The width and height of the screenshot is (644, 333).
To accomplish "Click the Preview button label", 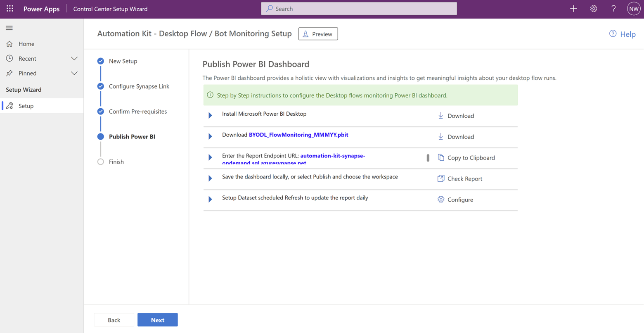I will [x=322, y=34].
